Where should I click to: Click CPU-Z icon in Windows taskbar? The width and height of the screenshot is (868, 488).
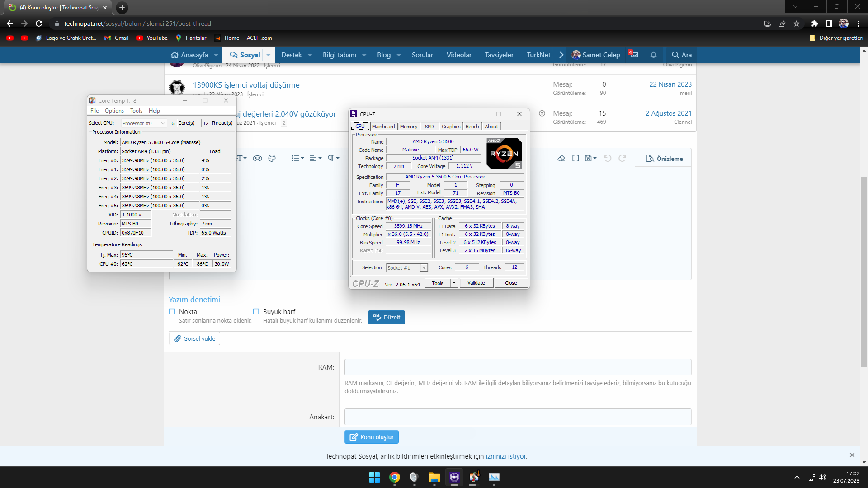(x=454, y=477)
